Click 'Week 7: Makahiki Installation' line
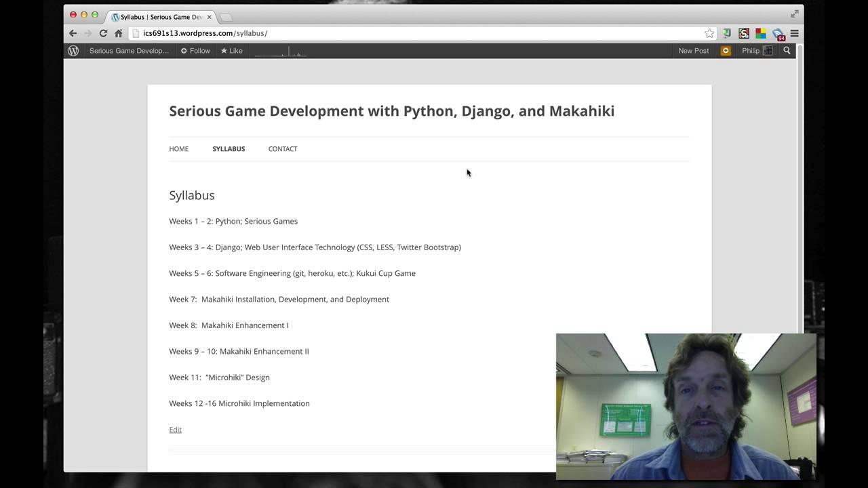 pos(279,300)
